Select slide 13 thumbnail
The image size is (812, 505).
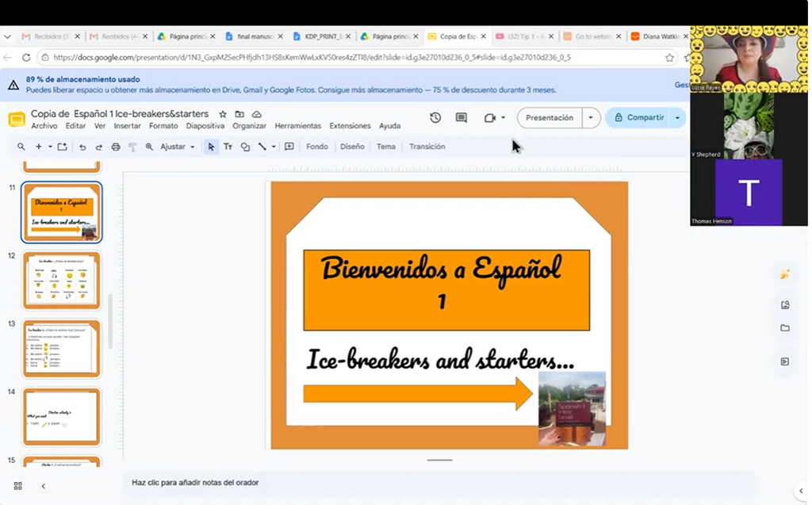(x=62, y=348)
